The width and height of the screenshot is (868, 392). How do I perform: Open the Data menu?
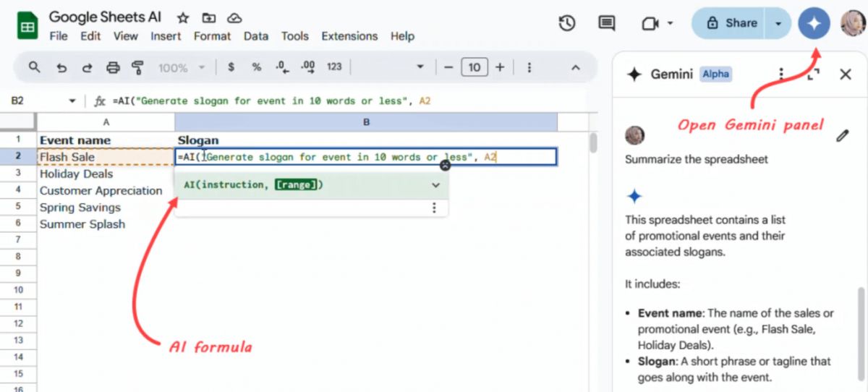[256, 36]
